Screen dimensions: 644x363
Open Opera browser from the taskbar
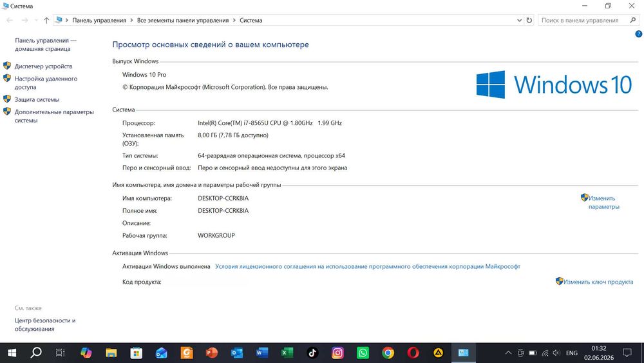click(413, 353)
